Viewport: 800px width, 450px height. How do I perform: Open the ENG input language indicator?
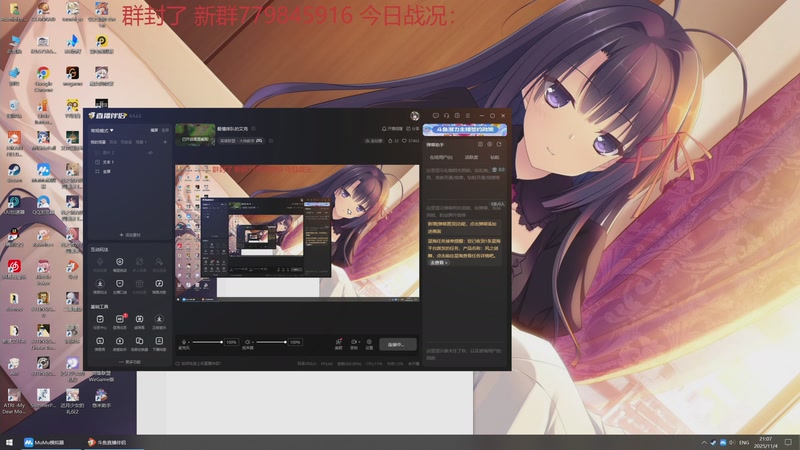pos(744,442)
